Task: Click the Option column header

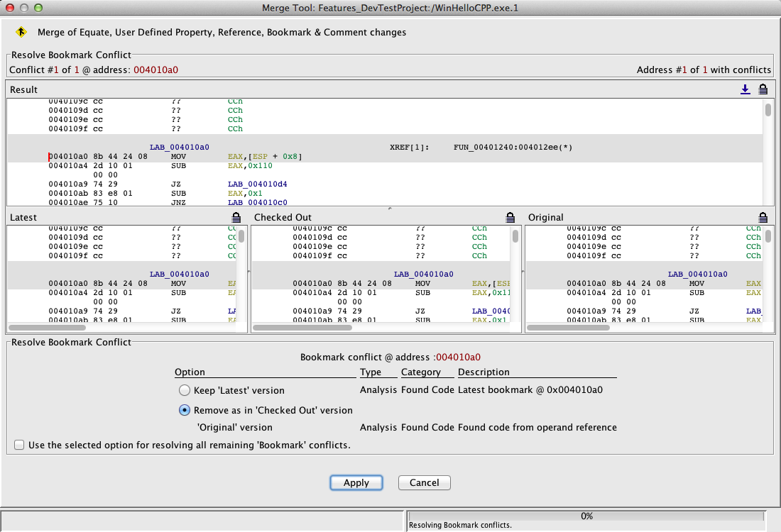Action: (190, 372)
